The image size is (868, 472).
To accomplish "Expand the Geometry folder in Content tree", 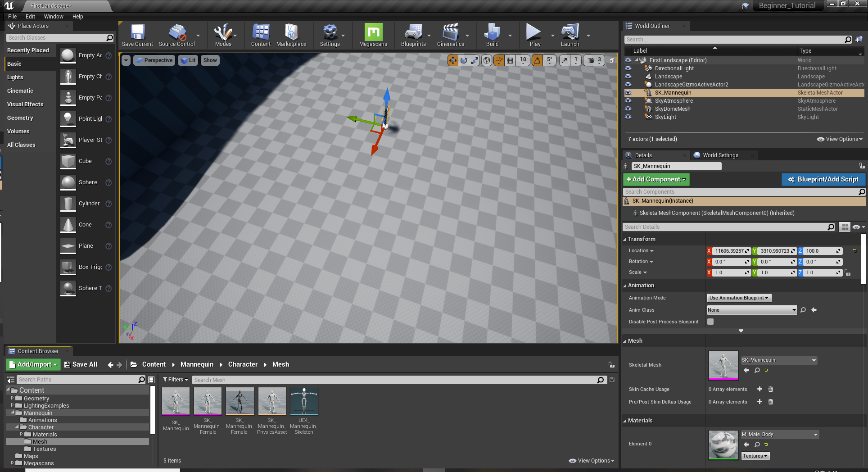I will coord(12,398).
